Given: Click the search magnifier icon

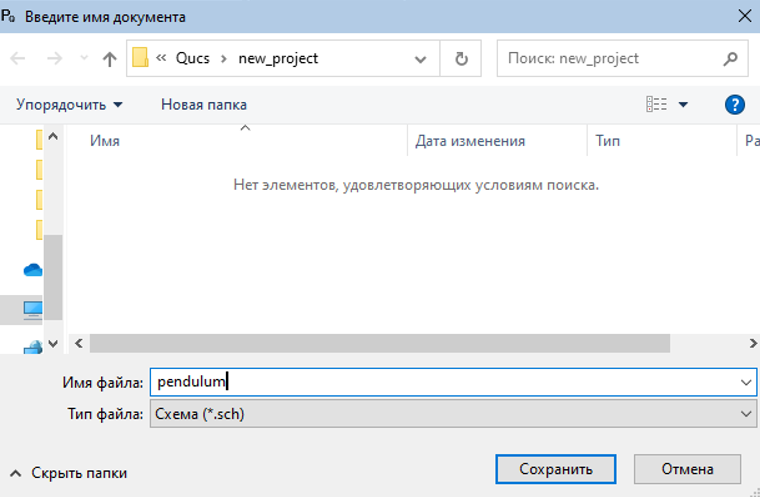Looking at the screenshot, I should (732, 59).
